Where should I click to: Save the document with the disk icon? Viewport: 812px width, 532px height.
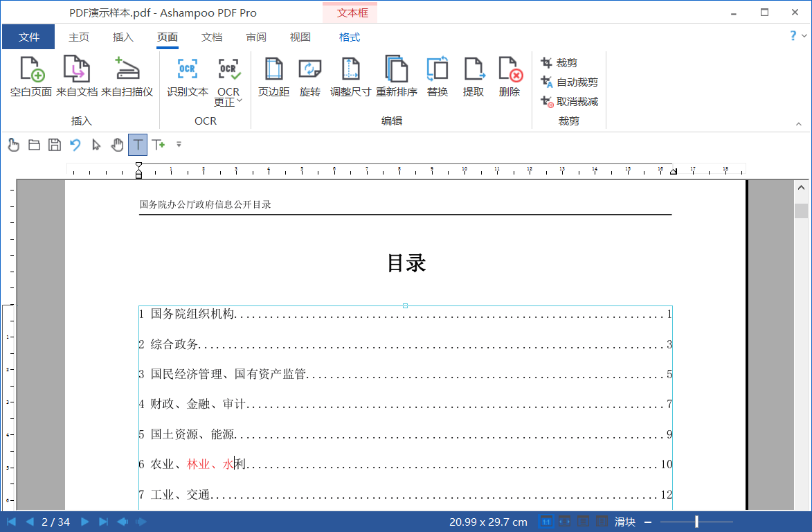click(55, 145)
